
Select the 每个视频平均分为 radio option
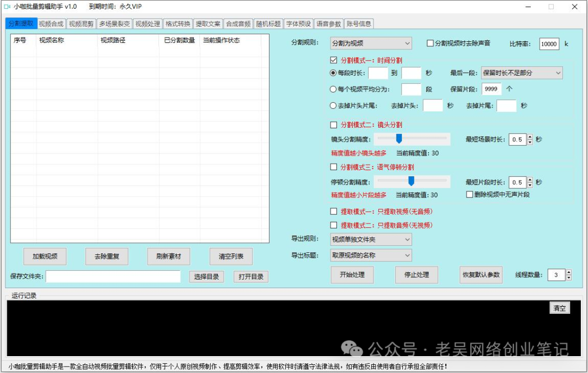coord(334,90)
